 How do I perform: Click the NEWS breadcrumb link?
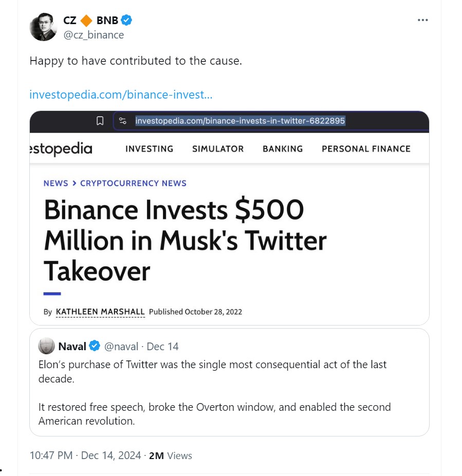(x=56, y=183)
